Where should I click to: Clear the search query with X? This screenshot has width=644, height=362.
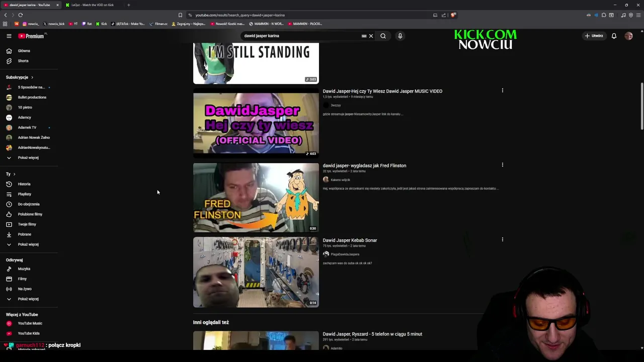point(371,36)
